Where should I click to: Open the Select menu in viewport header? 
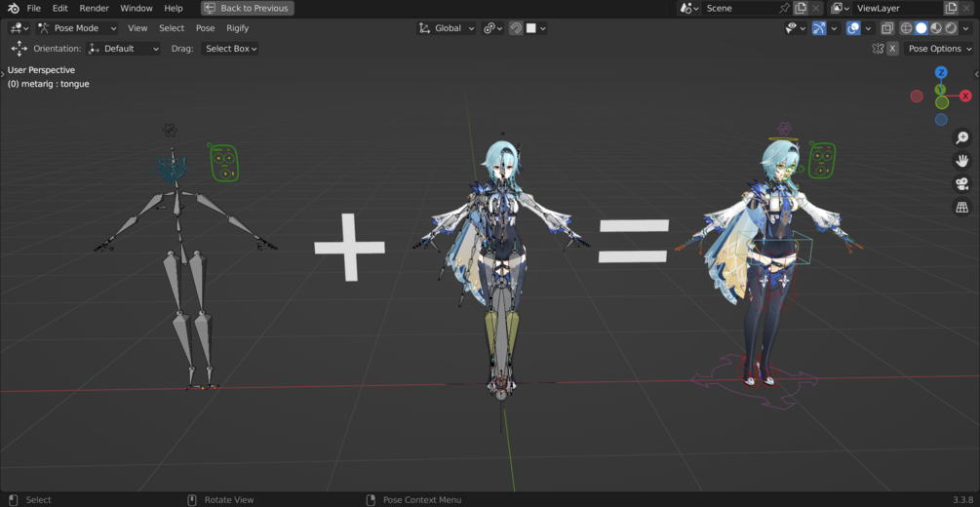(x=172, y=28)
